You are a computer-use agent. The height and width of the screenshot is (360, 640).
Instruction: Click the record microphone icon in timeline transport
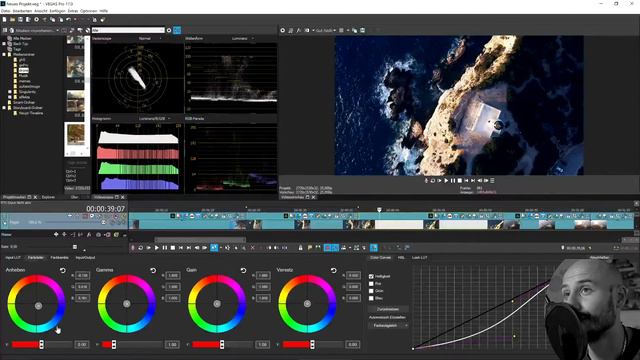[x=133, y=248]
